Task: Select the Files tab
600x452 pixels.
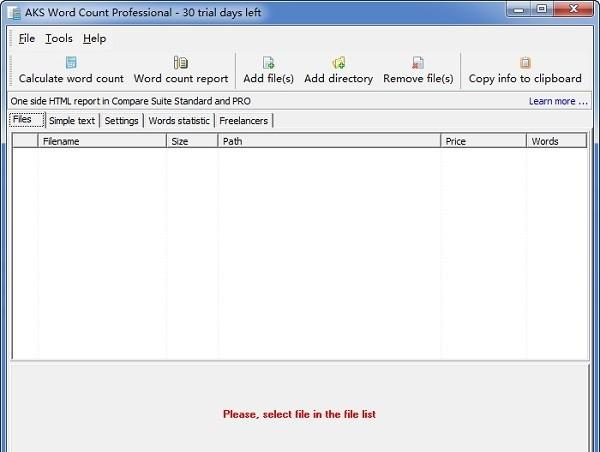Action: 27,119
